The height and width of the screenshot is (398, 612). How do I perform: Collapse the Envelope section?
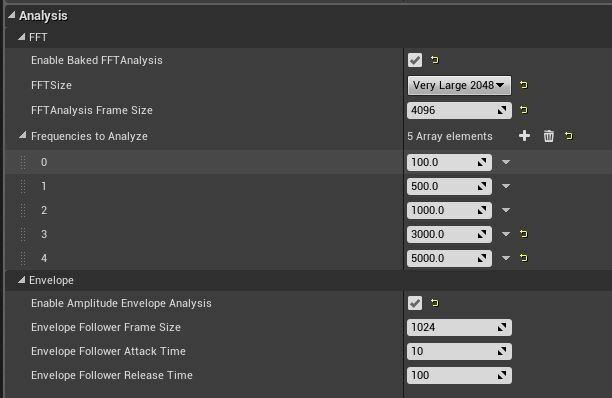click(21, 280)
